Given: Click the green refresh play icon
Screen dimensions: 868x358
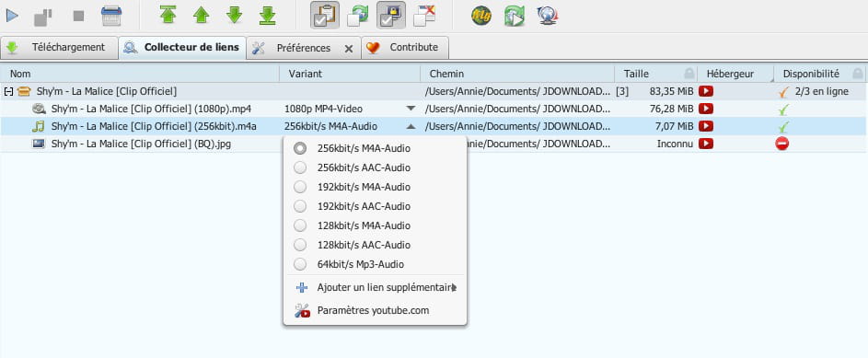Looking at the screenshot, I should pyautogui.click(x=515, y=16).
